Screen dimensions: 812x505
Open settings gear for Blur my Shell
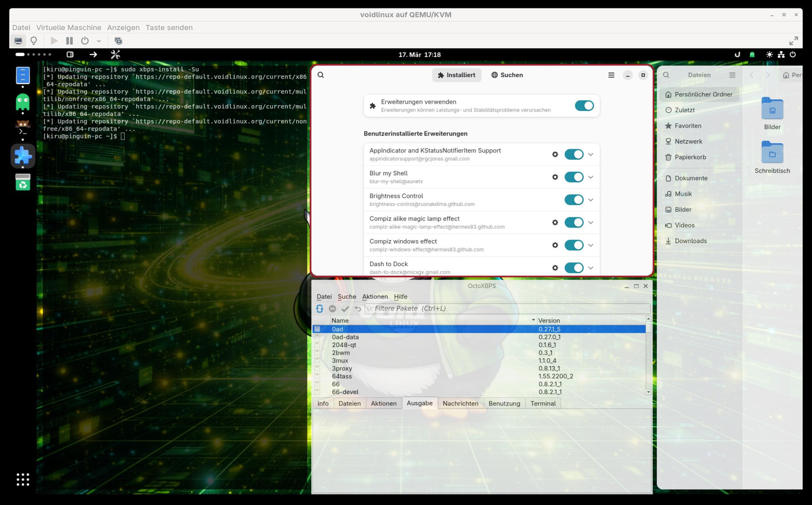[555, 177]
